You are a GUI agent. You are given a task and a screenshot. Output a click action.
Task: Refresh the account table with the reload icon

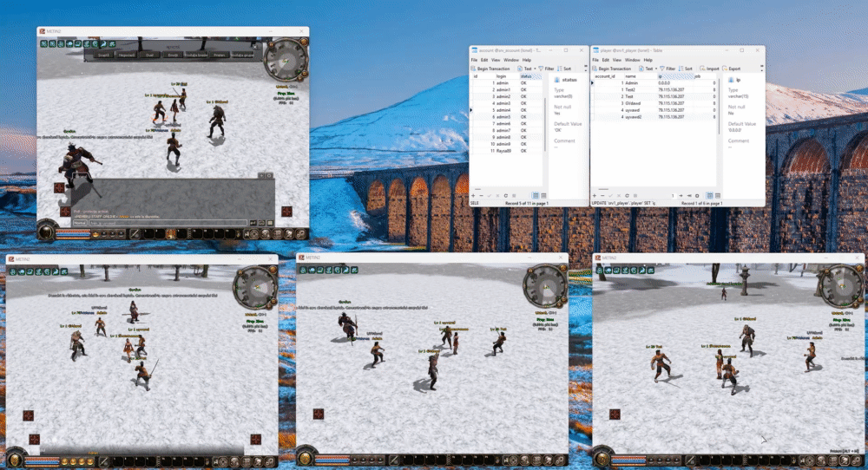pyautogui.click(x=506, y=196)
